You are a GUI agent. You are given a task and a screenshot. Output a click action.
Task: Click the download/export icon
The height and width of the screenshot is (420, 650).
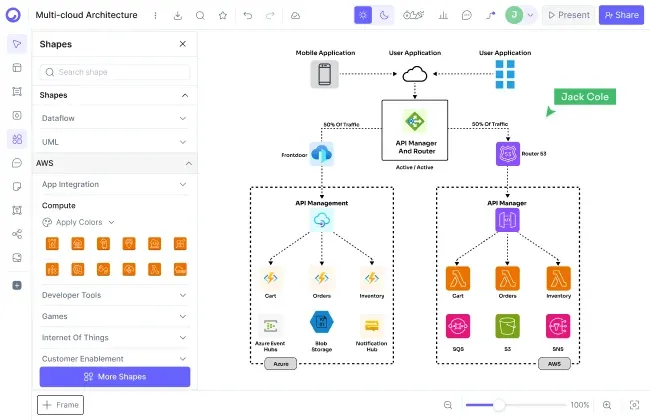tap(178, 15)
